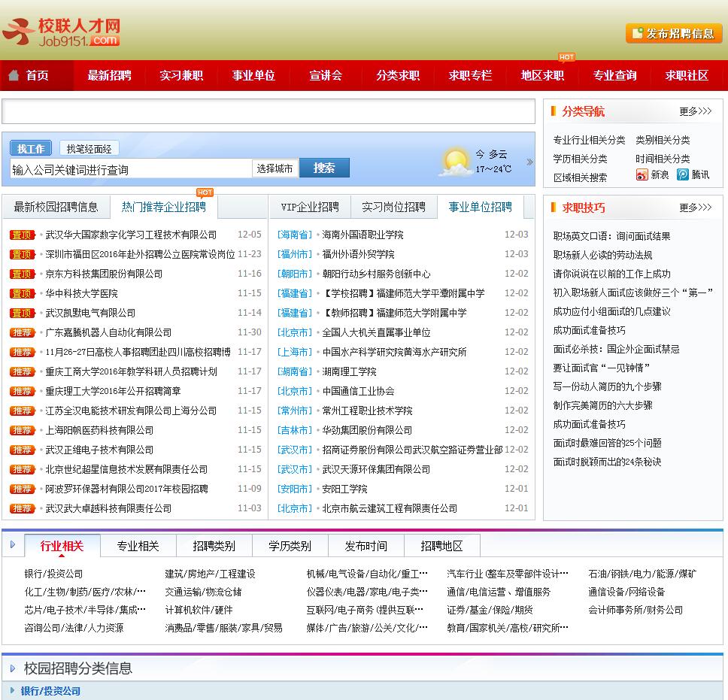
Task: Click 推荐 badge beside 广东嘉腾机器人自动化有限公司
Action: point(22,332)
